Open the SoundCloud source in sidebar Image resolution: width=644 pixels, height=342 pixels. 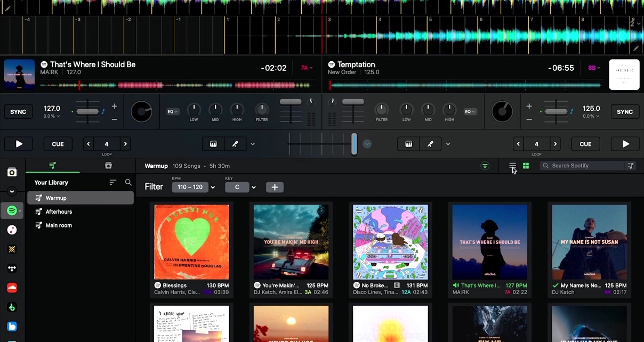pos(12,288)
